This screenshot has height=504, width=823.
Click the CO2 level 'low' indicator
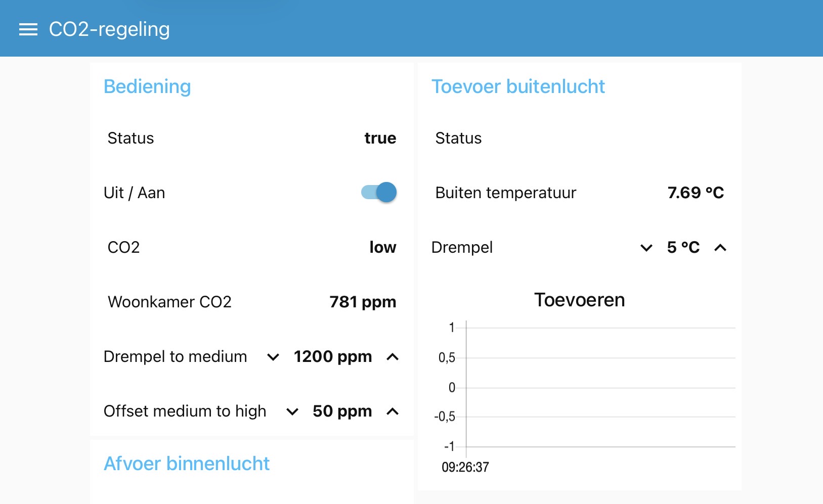[x=382, y=248]
